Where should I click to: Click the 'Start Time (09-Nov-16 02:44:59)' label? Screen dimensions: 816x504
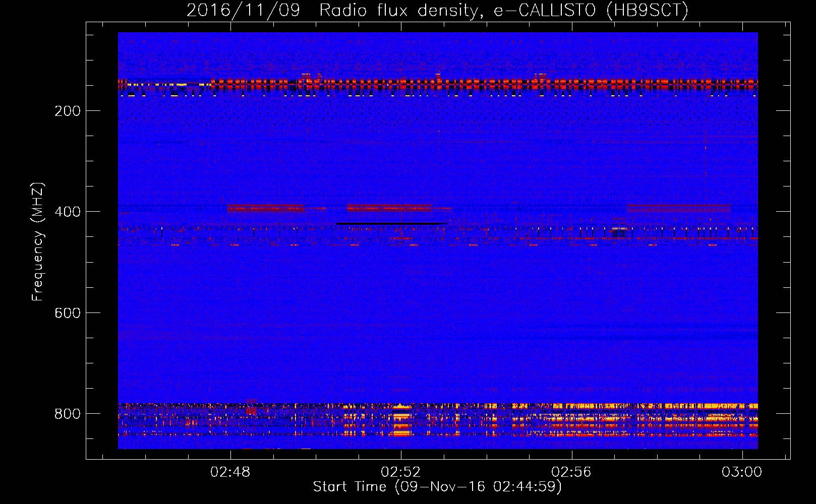pos(437,487)
